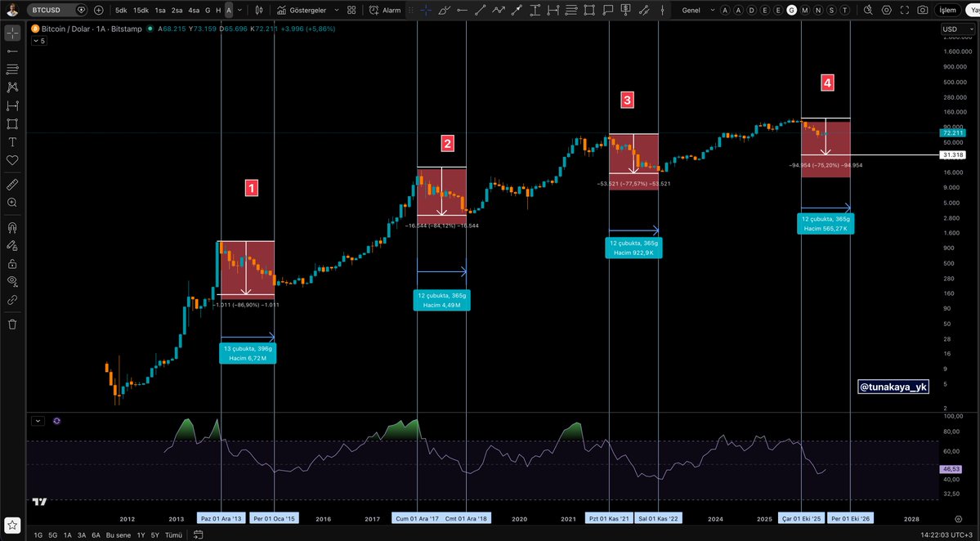Click the 31.318 price label on axis

coord(953,154)
